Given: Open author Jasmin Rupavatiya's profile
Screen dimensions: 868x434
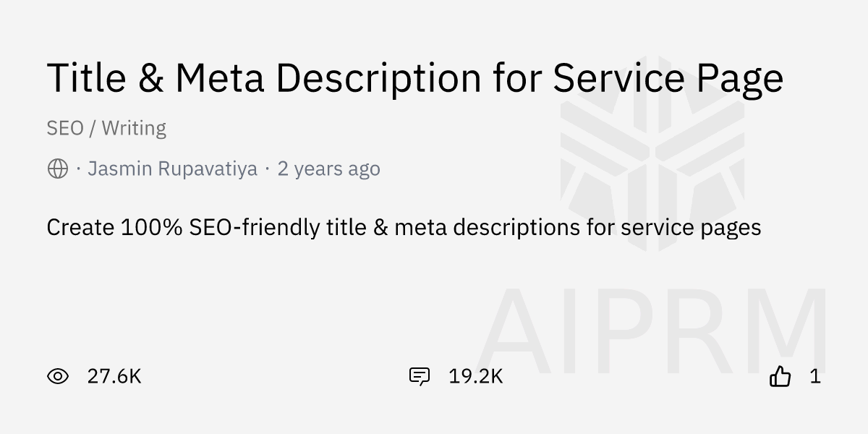Looking at the screenshot, I should (172, 169).
